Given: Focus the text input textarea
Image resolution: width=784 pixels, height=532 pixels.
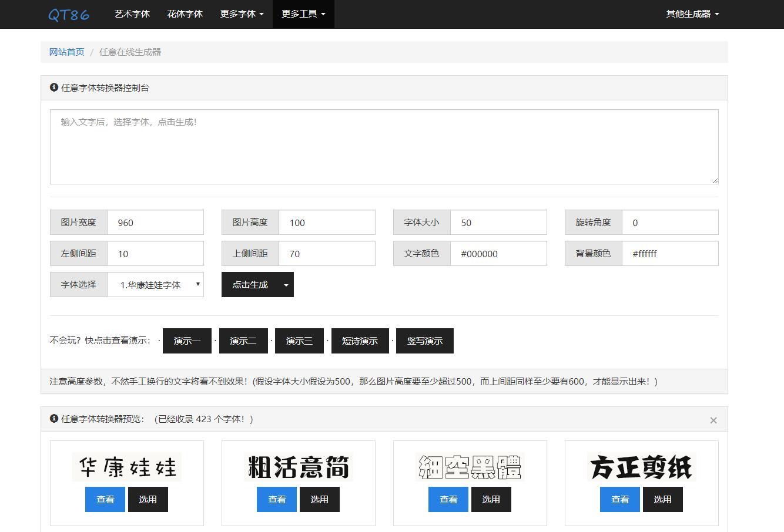Looking at the screenshot, I should pyautogui.click(x=384, y=147).
